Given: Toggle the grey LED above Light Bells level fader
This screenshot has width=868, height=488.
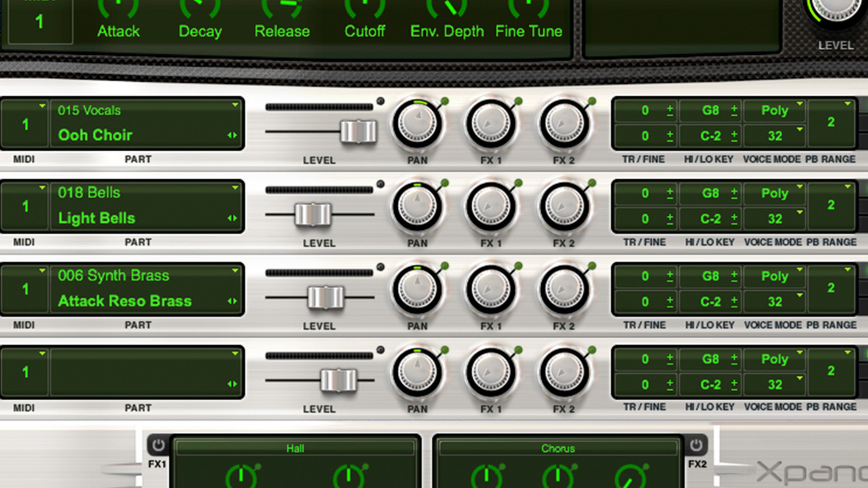Looking at the screenshot, I should click(381, 184).
